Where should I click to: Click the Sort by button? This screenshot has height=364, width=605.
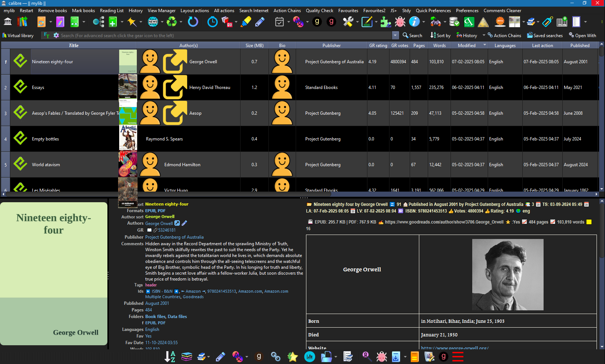click(x=440, y=36)
